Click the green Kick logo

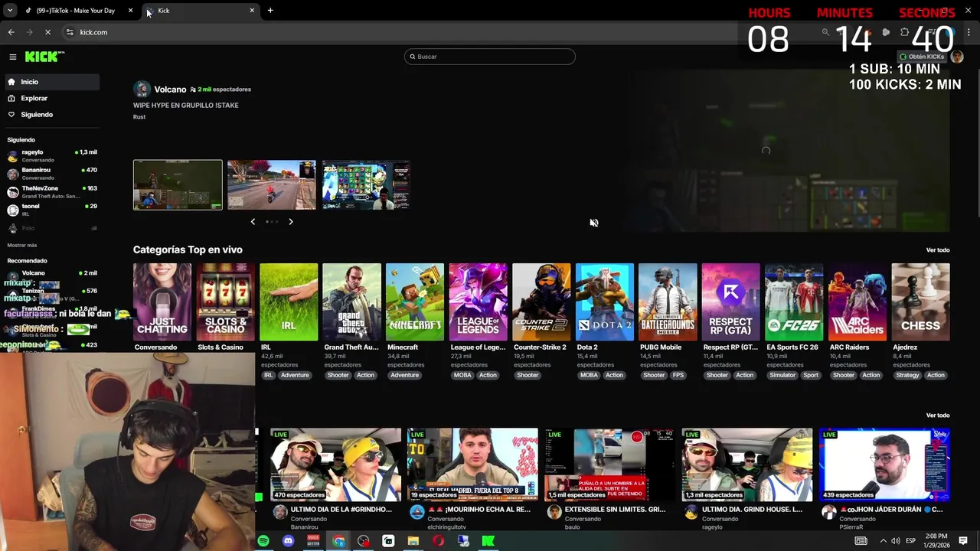click(44, 57)
